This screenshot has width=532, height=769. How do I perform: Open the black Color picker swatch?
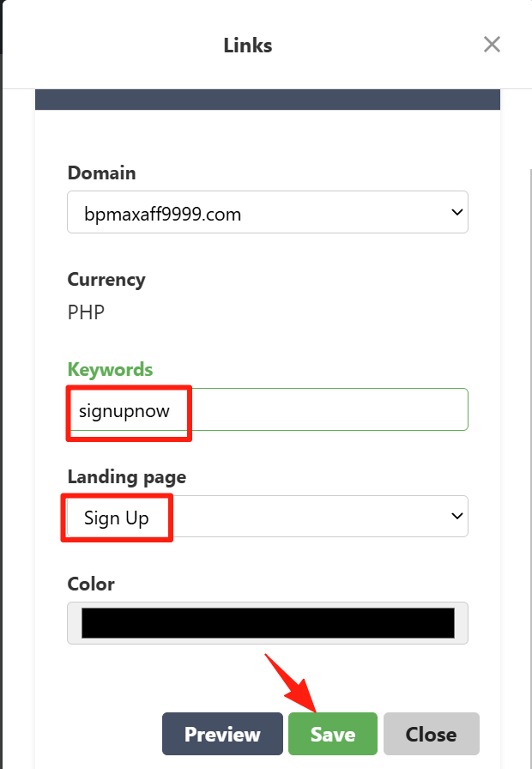(x=268, y=622)
